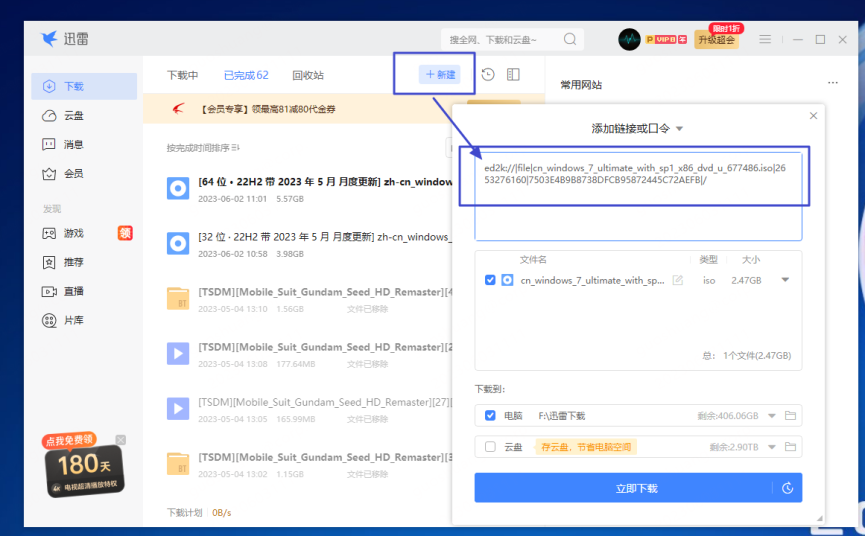Click rename pencil icon beside iso file
The width and height of the screenshot is (865, 536).
click(678, 280)
